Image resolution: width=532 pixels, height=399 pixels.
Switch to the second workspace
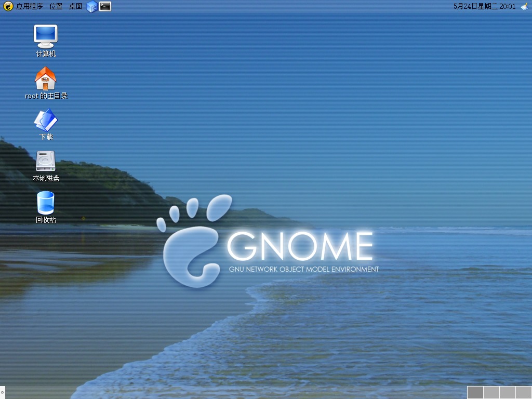pos(491,393)
